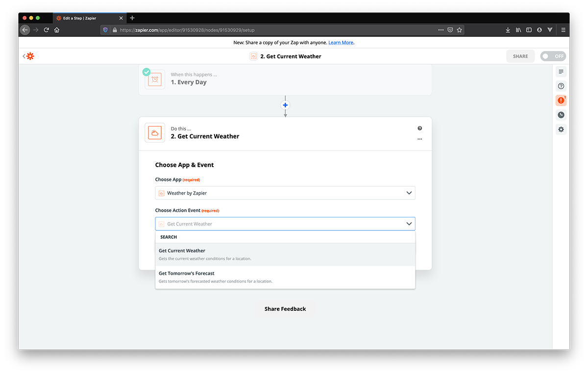Click the site security padlock icon

115,30
